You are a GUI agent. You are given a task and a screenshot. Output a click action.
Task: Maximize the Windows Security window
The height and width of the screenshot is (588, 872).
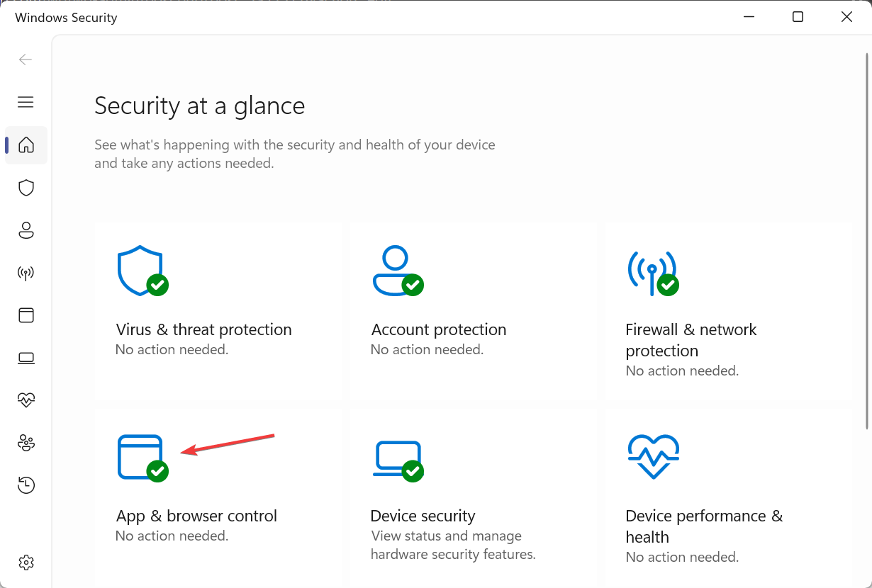[798, 17]
